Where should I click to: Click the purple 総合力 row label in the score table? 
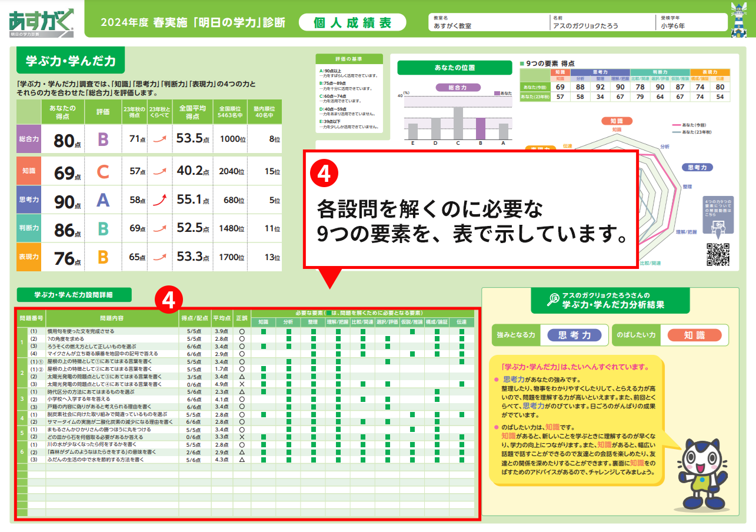coord(28,139)
